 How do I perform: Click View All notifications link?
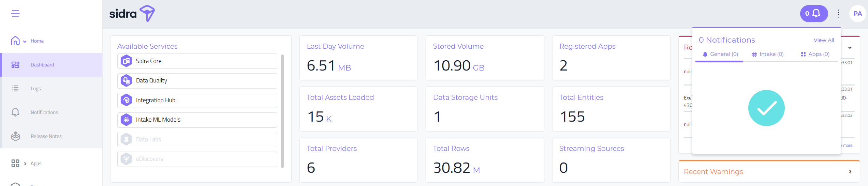pos(824,40)
